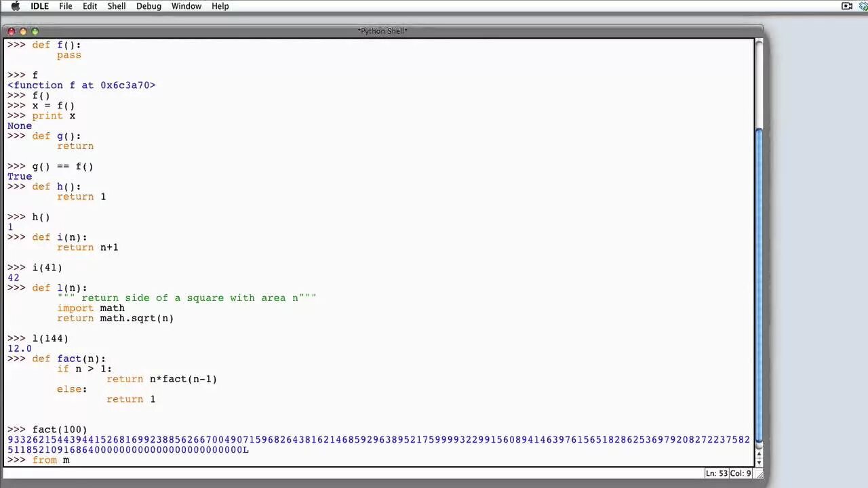Open the Debug menu

[x=149, y=6]
